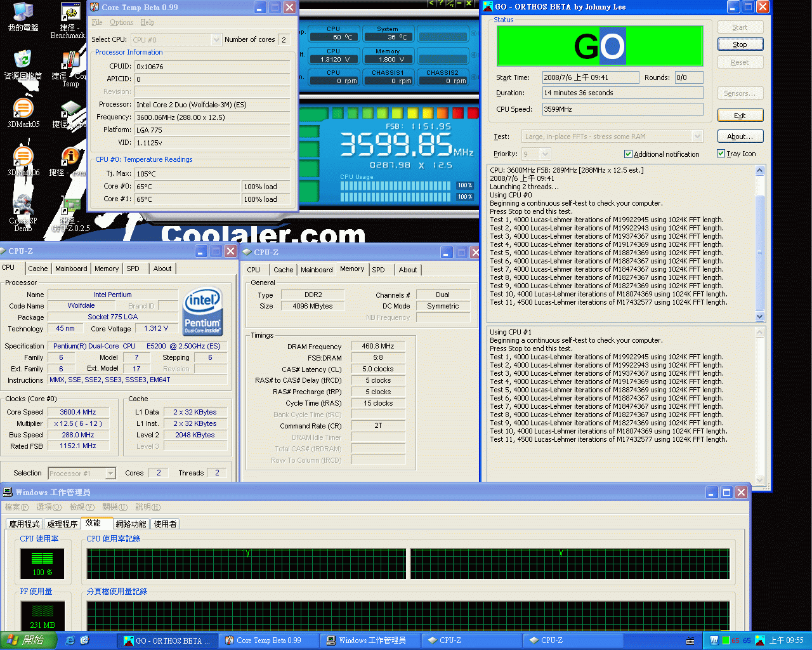Click the DRAM Frequency 460.8 MHz value
The image size is (812, 650).
pyautogui.click(x=378, y=347)
